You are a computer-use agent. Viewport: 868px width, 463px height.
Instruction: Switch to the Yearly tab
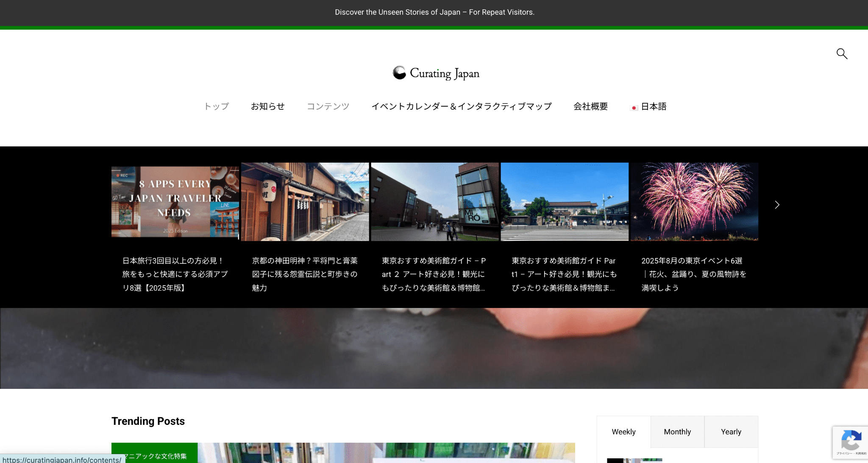point(731,432)
